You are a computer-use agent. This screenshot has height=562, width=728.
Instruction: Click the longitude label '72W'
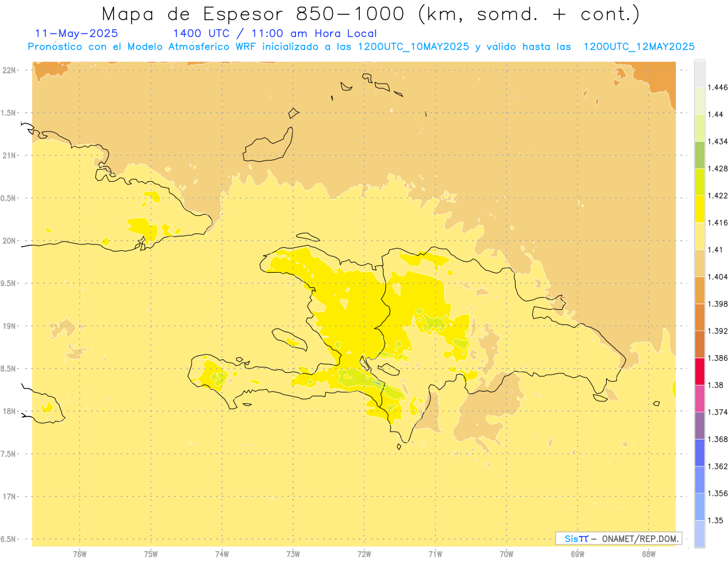(364, 554)
